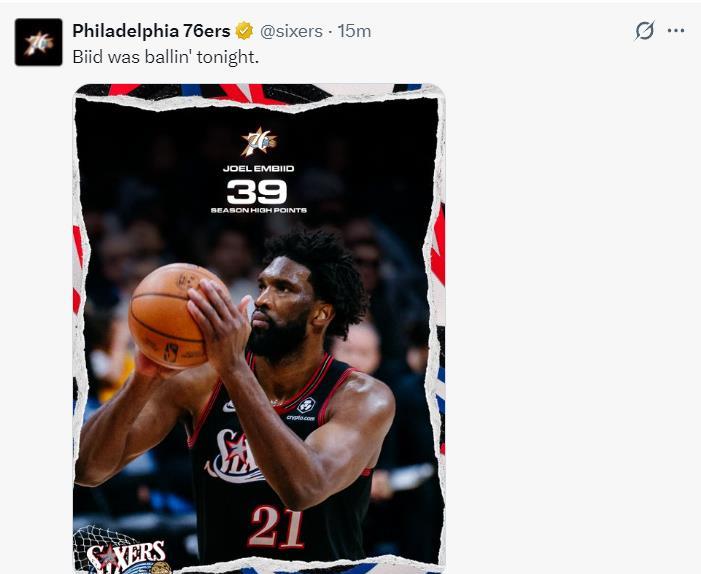Click the SEASON HIGH POINTS text
The height and width of the screenshot is (574, 701).
coord(258,210)
